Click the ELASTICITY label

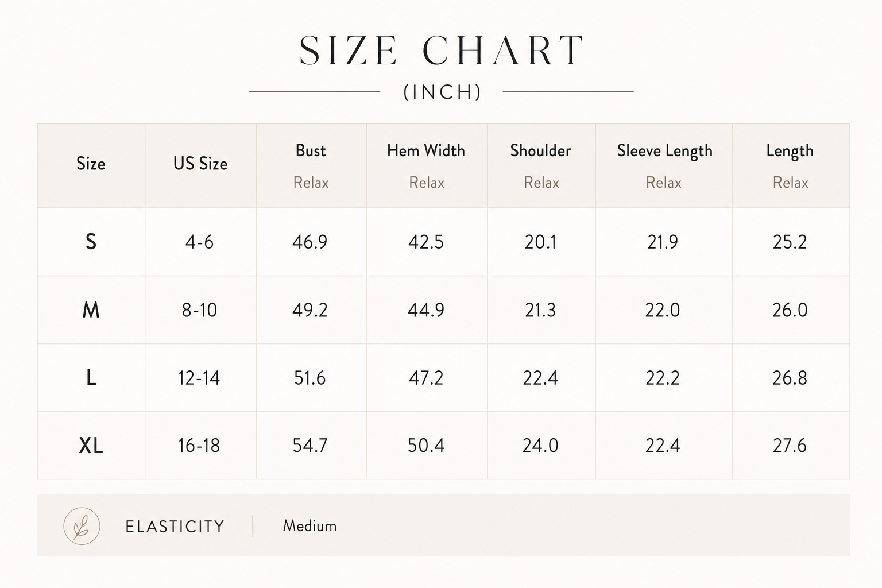pos(175,526)
